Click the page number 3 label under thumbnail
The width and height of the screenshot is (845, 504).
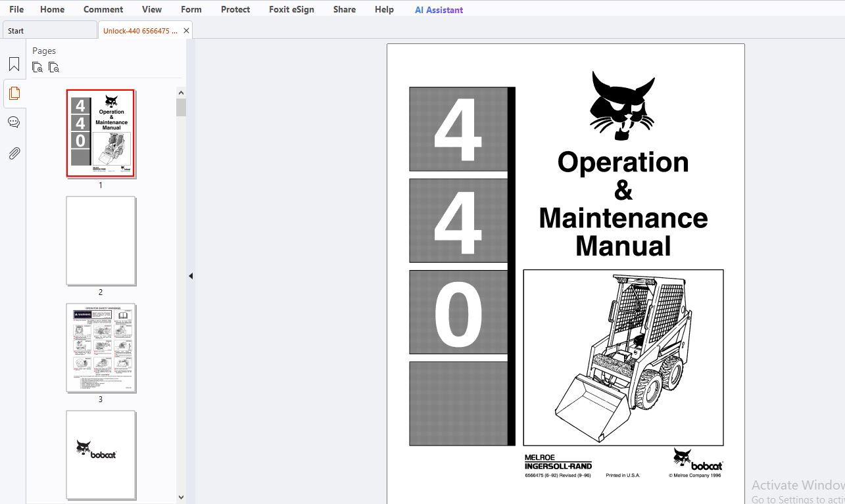[101, 400]
